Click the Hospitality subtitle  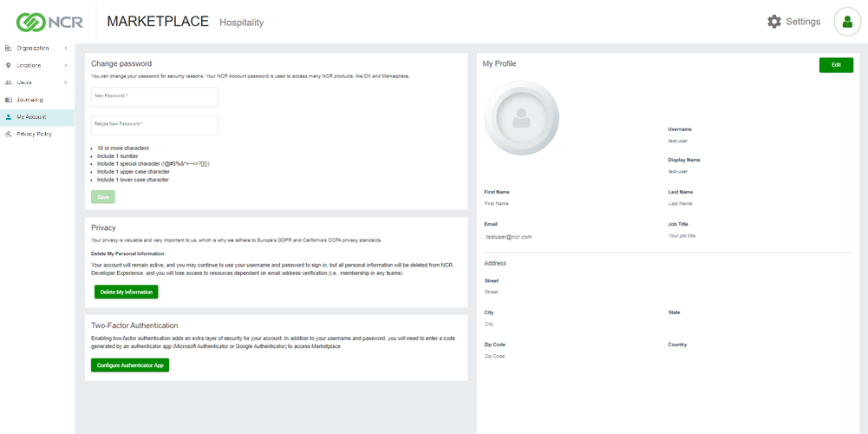coord(241,23)
